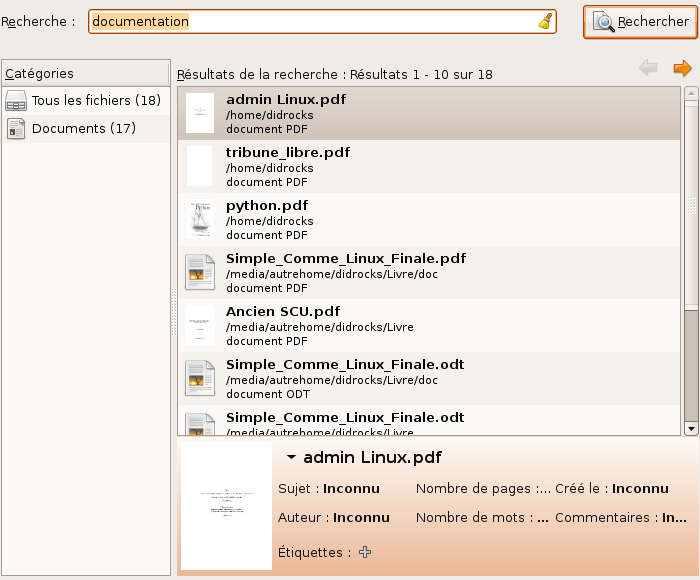
Task: Click the add tag plus icon
Action: click(365, 551)
